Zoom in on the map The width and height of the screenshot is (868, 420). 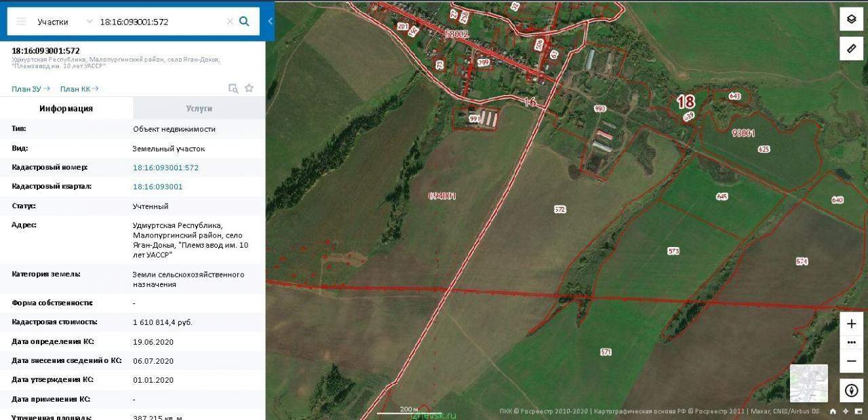click(x=852, y=324)
